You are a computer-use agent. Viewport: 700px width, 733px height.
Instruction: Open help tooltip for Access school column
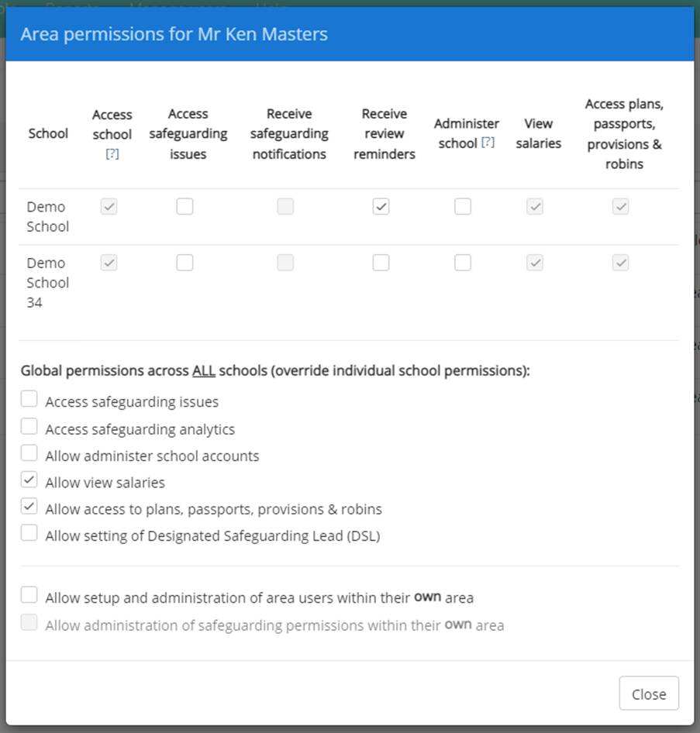[x=112, y=154]
